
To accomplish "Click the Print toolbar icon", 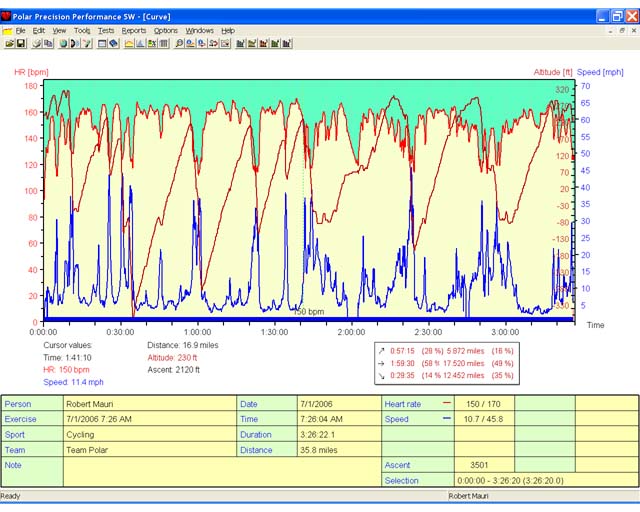I will (x=37, y=43).
